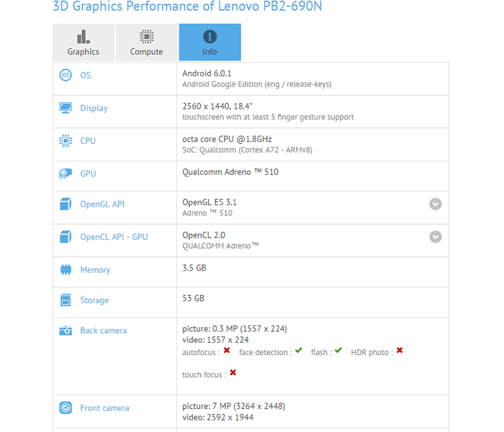The height and width of the screenshot is (432, 504).
Task: Switch to the Compute tab
Action: (x=147, y=42)
